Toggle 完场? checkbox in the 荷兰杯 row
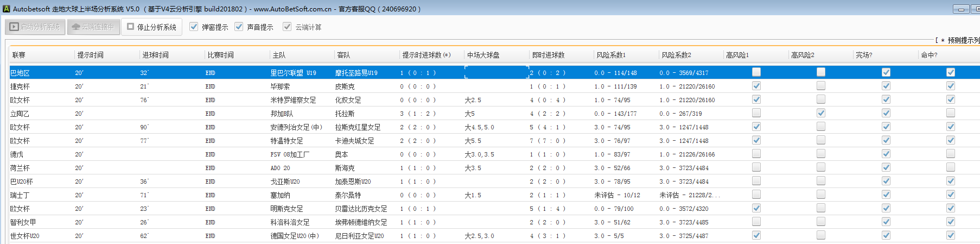The height and width of the screenshot is (244, 980). (886, 167)
